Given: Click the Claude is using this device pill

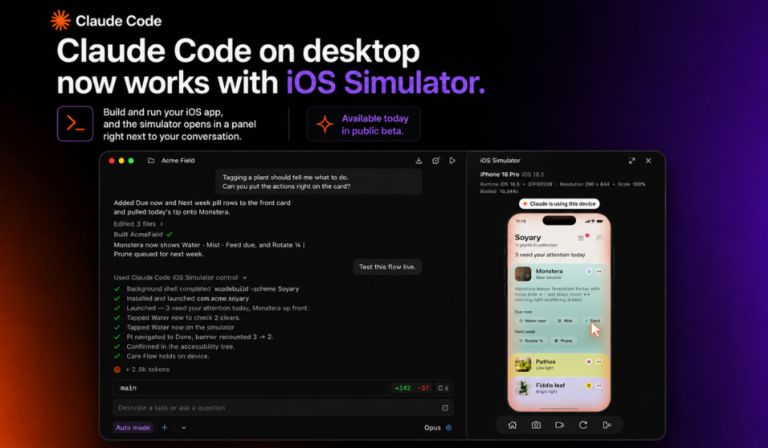Looking at the screenshot, I should [559, 204].
